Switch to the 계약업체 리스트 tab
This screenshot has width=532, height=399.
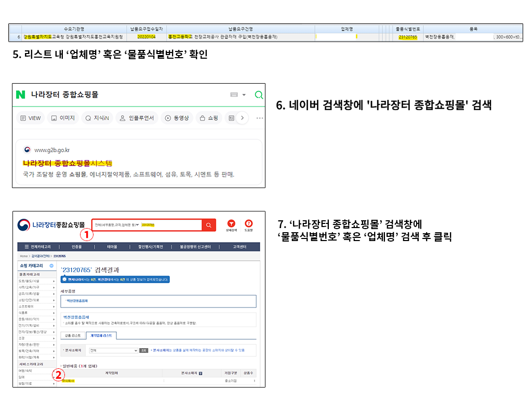point(101,335)
